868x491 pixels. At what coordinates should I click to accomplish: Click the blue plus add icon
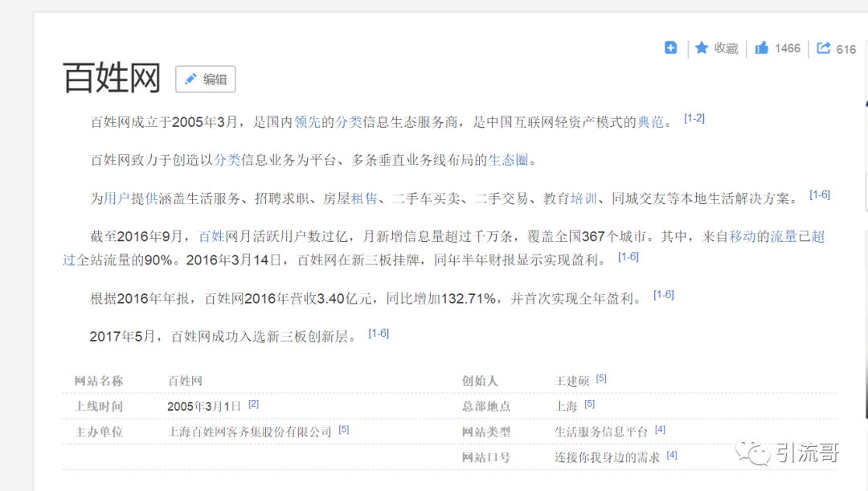pos(671,48)
